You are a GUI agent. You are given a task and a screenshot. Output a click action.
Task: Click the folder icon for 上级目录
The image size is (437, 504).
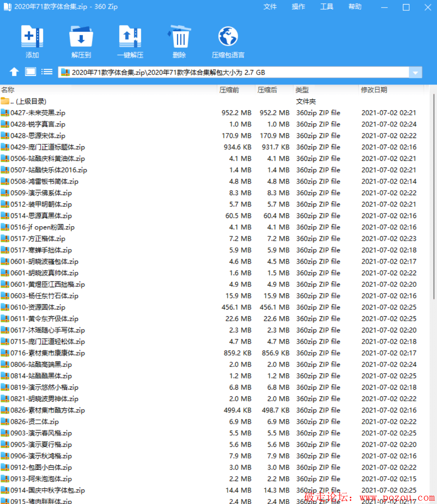coord(5,101)
